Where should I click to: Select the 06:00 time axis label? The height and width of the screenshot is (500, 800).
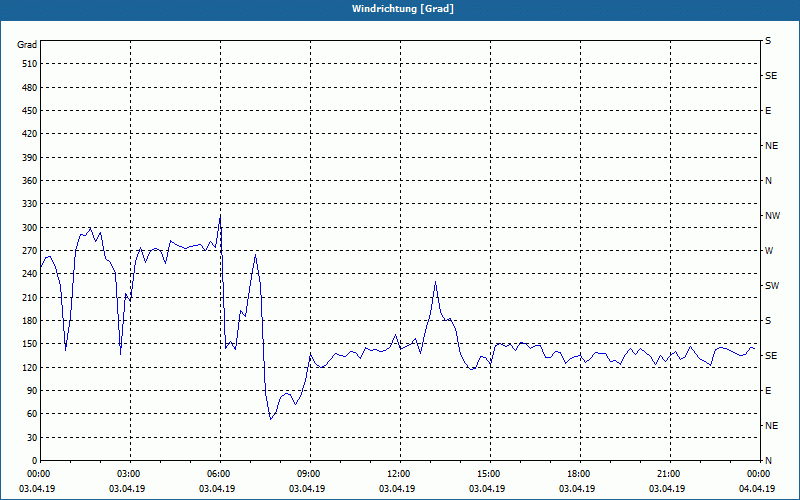[x=220, y=474]
